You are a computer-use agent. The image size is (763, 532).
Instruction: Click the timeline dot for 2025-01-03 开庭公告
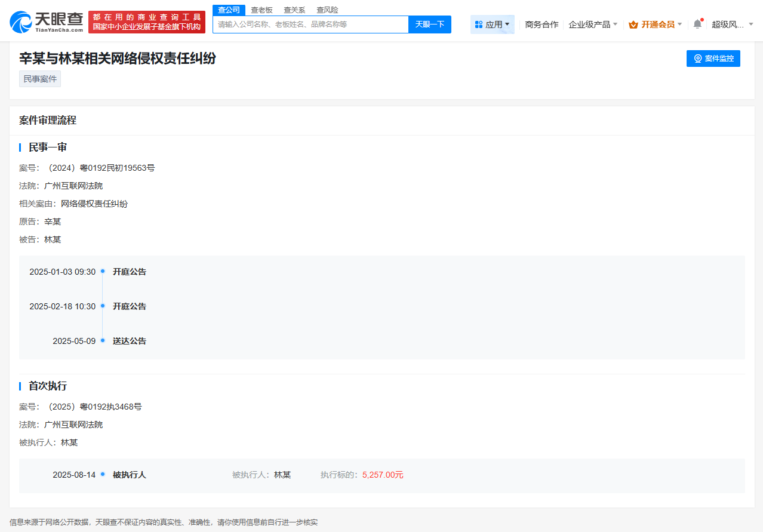point(103,271)
